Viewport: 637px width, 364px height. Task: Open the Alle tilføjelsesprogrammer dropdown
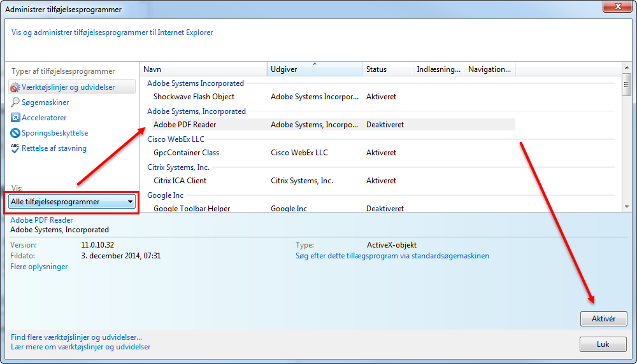[x=72, y=202]
